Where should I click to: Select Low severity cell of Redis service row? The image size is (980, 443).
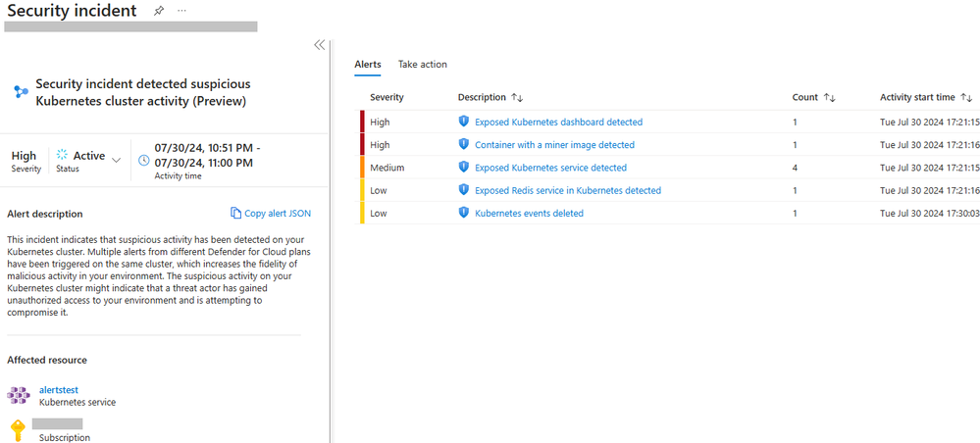point(378,190)
